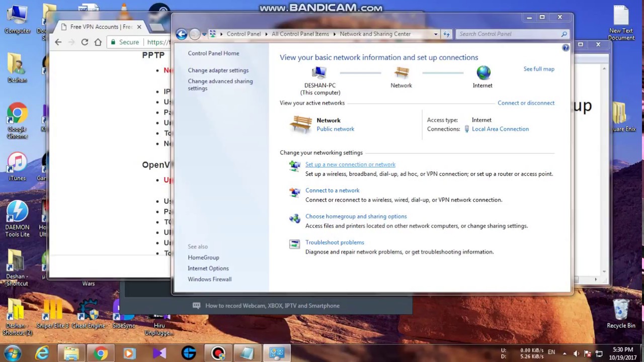
Task: Open Internet Options under See also
Action: (x=208, y=268)
